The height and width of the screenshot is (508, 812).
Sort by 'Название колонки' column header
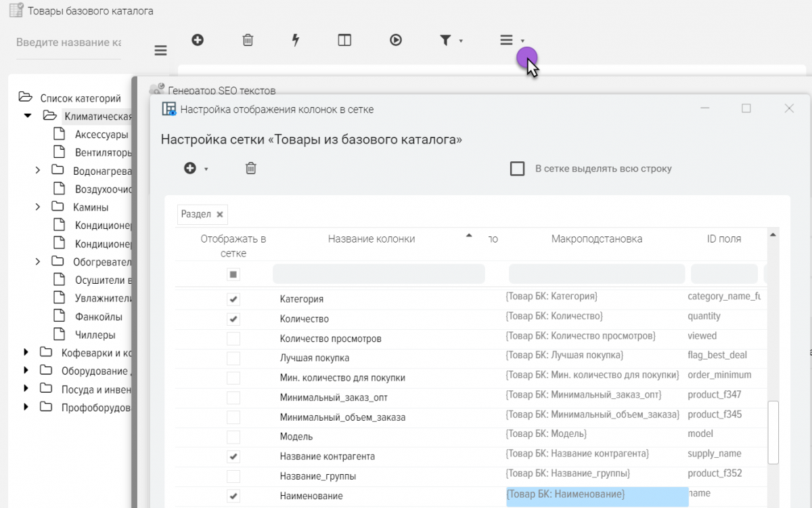(x=371, y=238)
